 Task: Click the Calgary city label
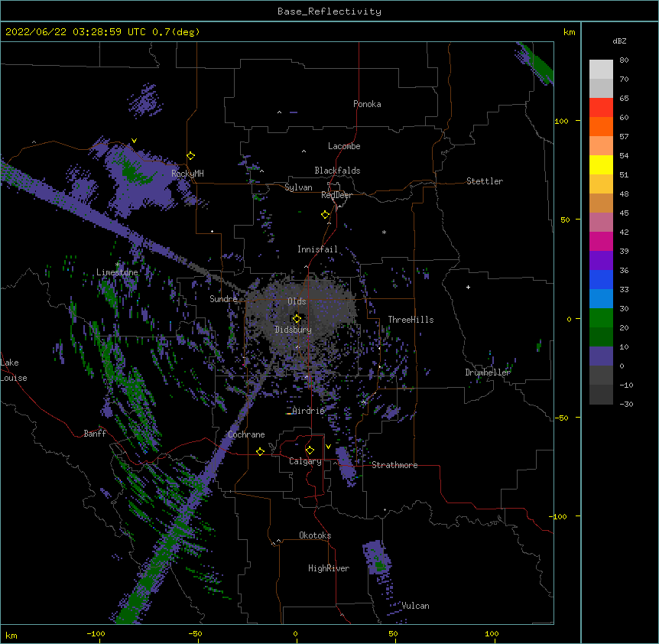tap(306, 461)
